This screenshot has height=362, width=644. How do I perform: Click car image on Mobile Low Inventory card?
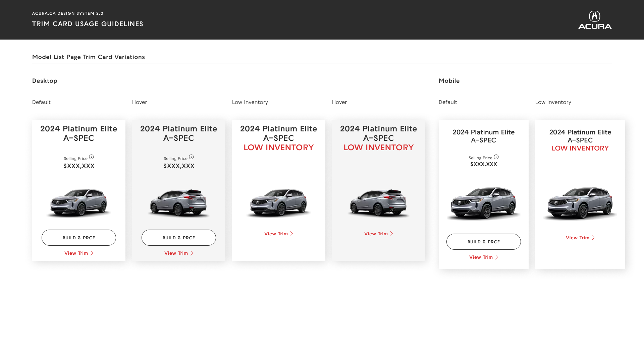click(580, 203)
